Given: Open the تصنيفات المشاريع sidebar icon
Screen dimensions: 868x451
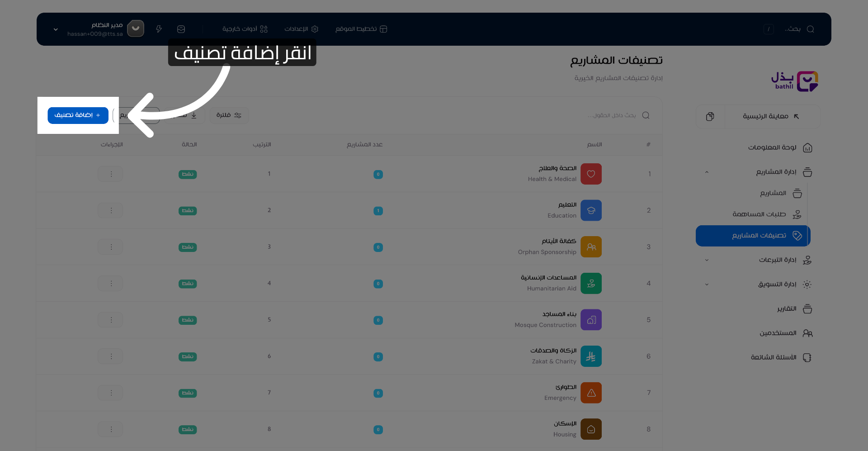Looking at the screenshot, I should pos(797,236).
